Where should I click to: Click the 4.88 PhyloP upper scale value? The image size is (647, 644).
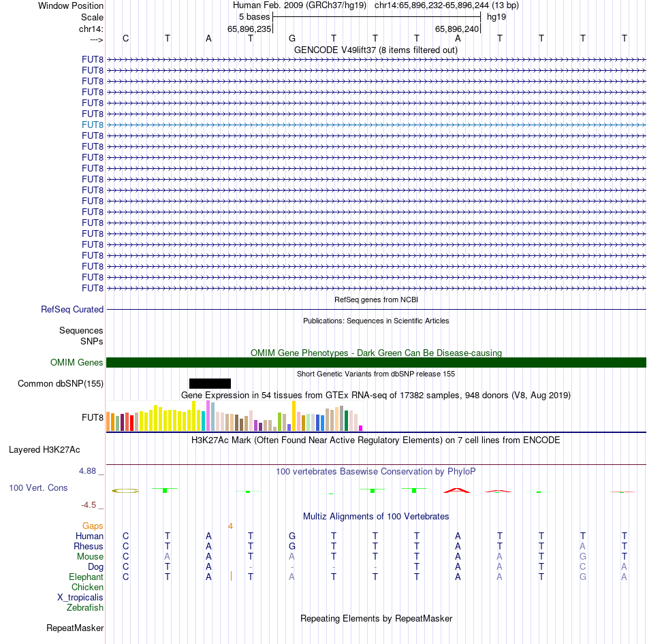coord(87,470)
